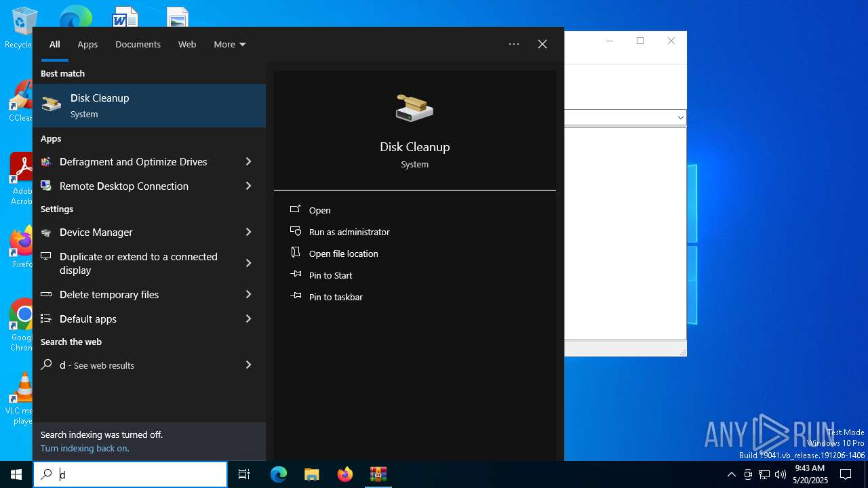Switch to the Documents search tab
Viewport: 868px width, 488px height.
click(138, 44)
